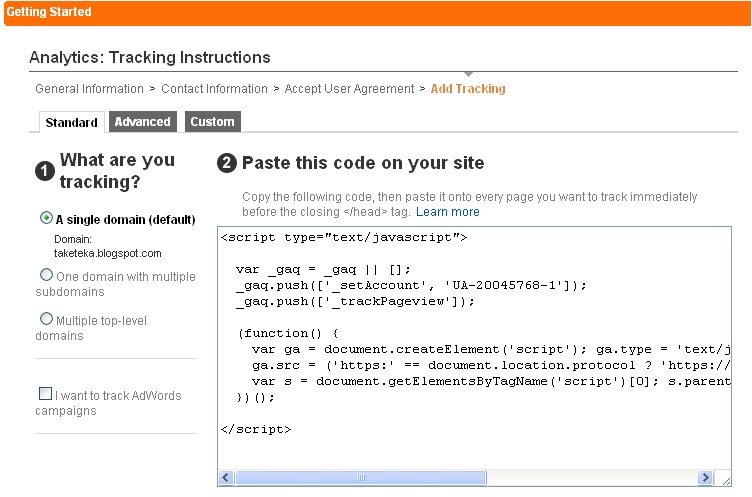Open the Advanced tab
752x497 pixels.
[x=142, y=121]
